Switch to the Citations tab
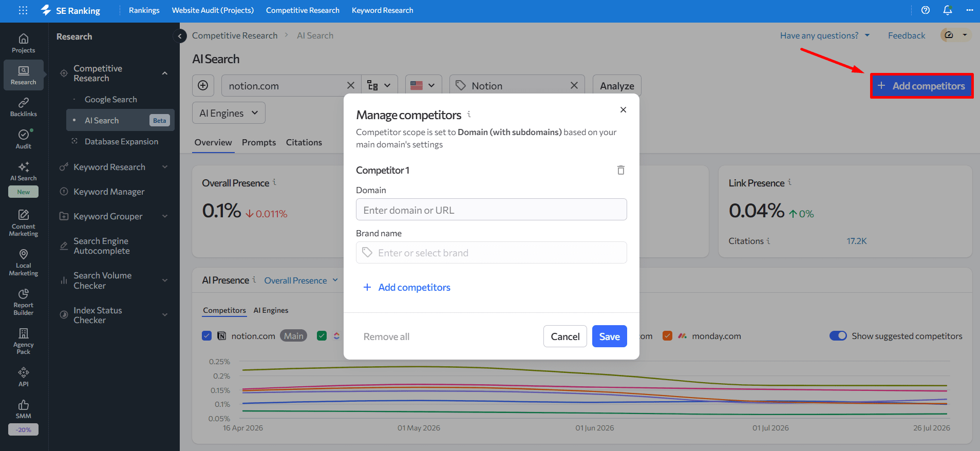The width and height of the screenshot is (980, 451). (304, 142)
